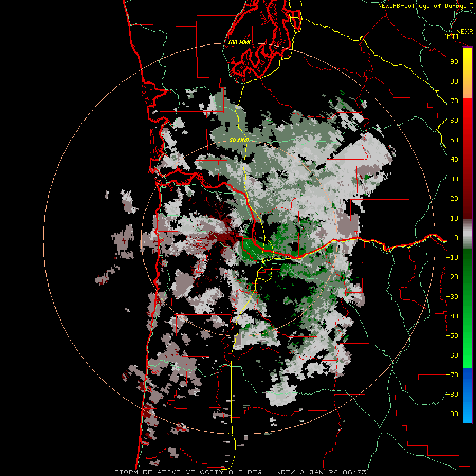The image size is (476, 476).
Task: Click the "100 NMI" range ring label
Action: coord(239,42)
